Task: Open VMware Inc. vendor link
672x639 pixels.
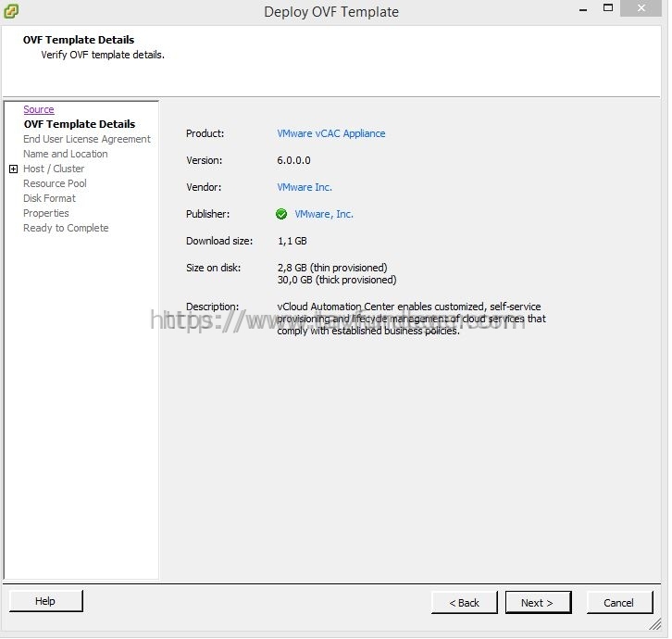Action: coord(305,187)
